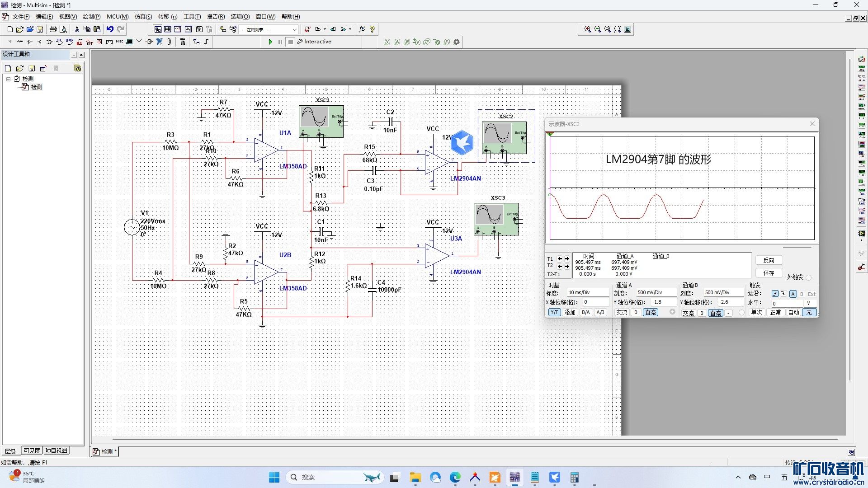Enable Channel A 直流 DC coupling
This screenshot has height=488, width=868.
pos(650,312)
